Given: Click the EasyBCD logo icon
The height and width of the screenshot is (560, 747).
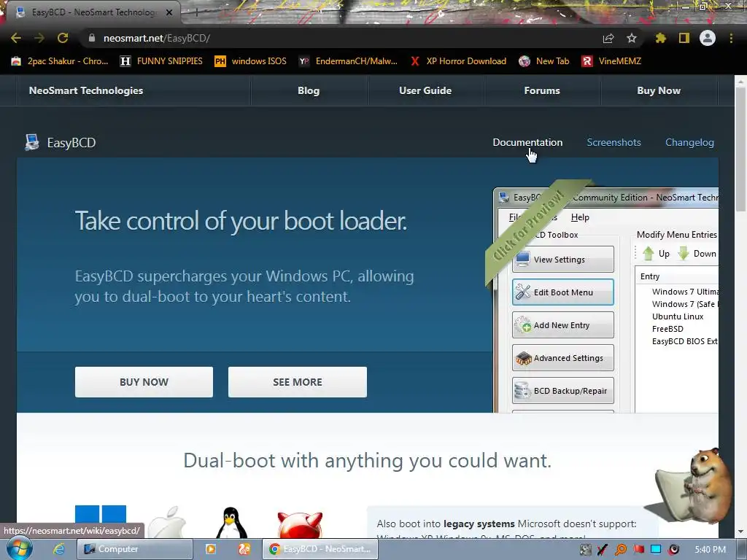Looking at the screenshot, I should [x=32, y=142].
